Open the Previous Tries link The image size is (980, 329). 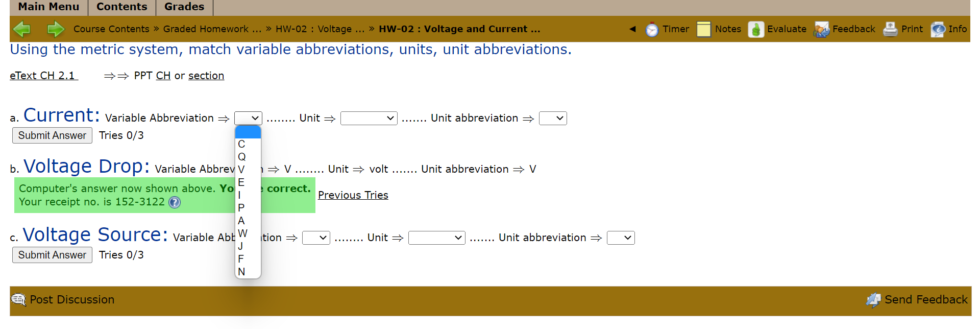353,195
